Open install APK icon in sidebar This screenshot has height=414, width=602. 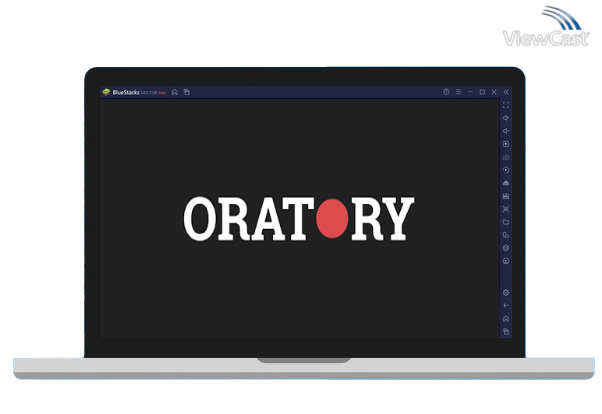(x=506, y=183)
